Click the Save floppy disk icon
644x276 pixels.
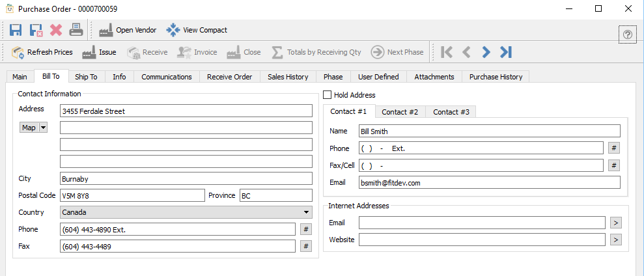tap(16, 30)
